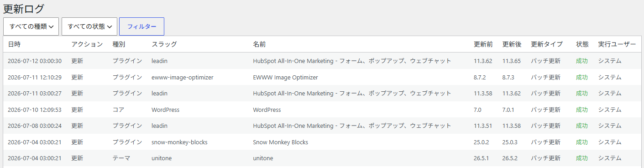Click HubSpot name in 2026-07-08 row

coord(352,126)
